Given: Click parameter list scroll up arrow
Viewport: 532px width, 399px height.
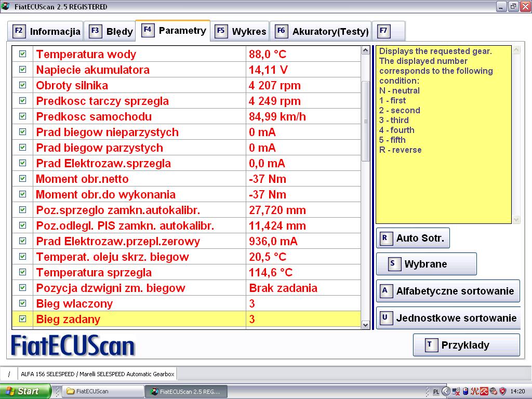Looking at the screenshot, I should (x=365, y=50).
